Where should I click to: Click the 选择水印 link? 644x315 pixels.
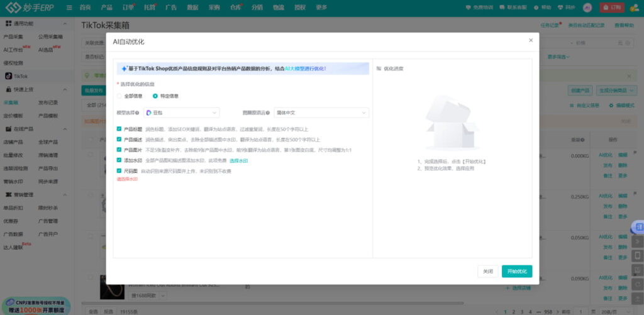pyautogui.click(x=238, y=160)
